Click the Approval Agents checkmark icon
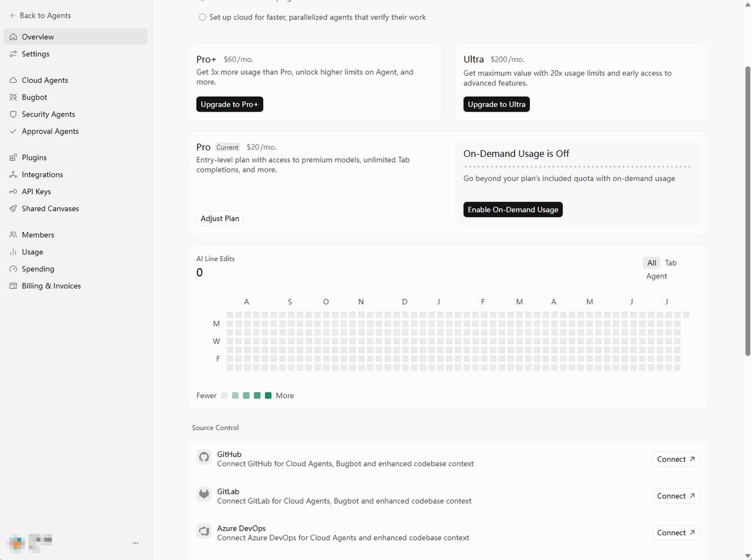The width and height of the screenshot is (752, 560). (13, 131)
